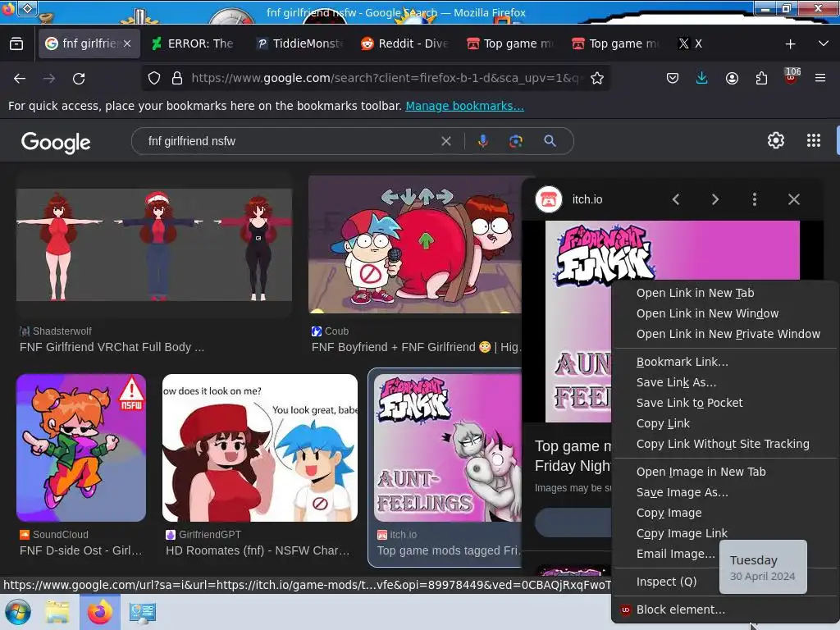Switch to the ERROR: The tab
840x630 pixels.
pyautogui.click(x=194, y=43)
